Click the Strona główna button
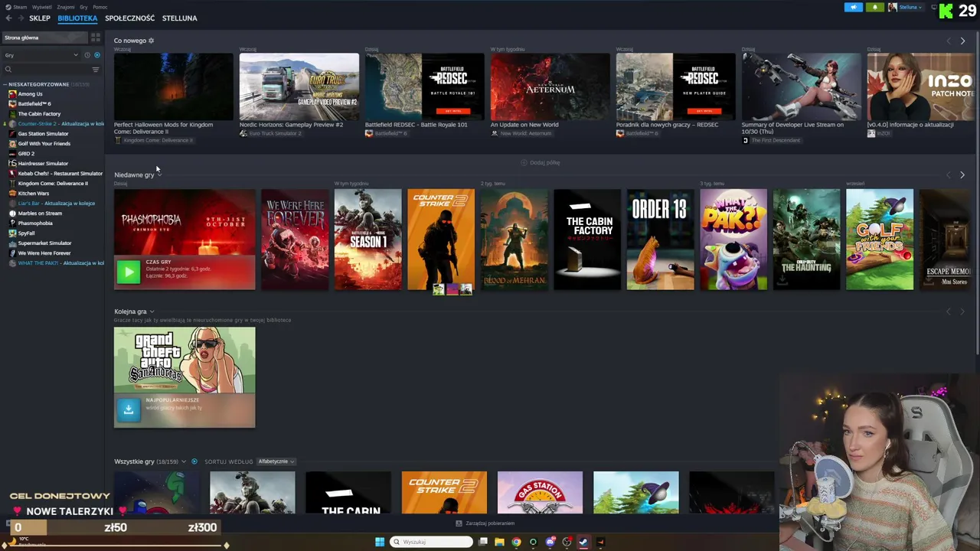980x551 pixels. [x=44, y=37]
